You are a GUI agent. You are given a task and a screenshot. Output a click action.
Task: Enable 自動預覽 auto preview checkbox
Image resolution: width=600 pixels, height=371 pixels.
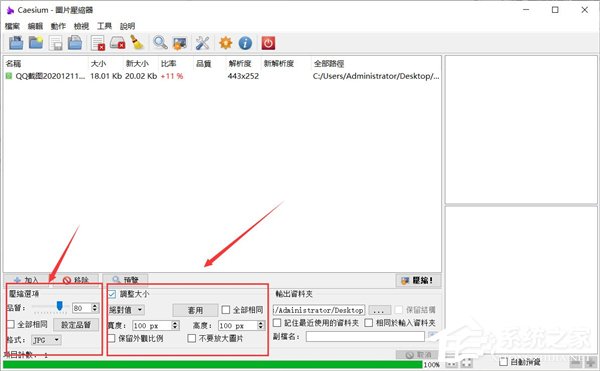click(x=504, y=361)
